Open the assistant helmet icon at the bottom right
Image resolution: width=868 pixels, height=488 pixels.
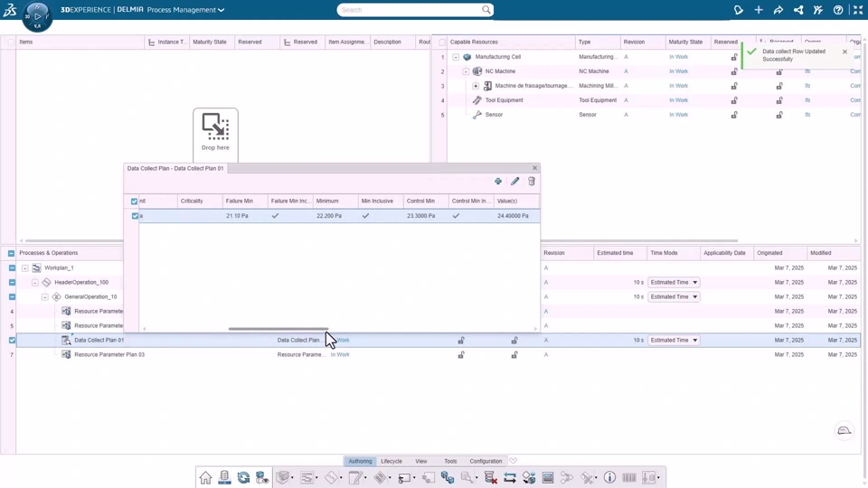[x=844, y=430]
